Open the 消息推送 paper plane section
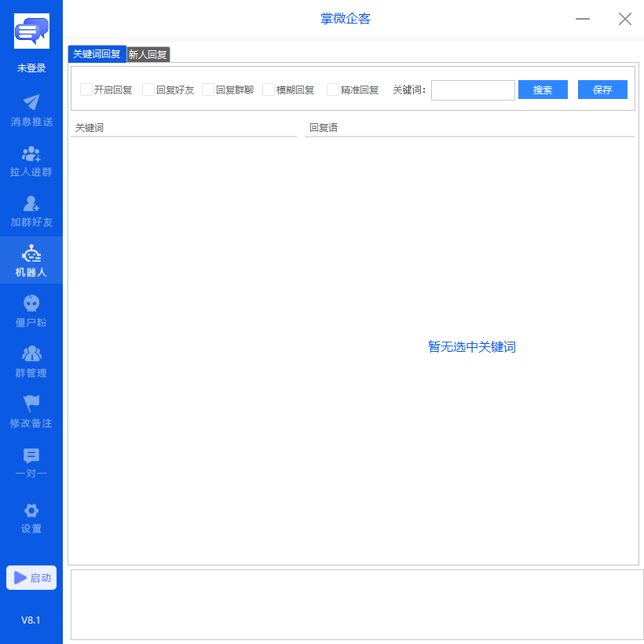This screenshot has height=644, width=644. [31, 111]
